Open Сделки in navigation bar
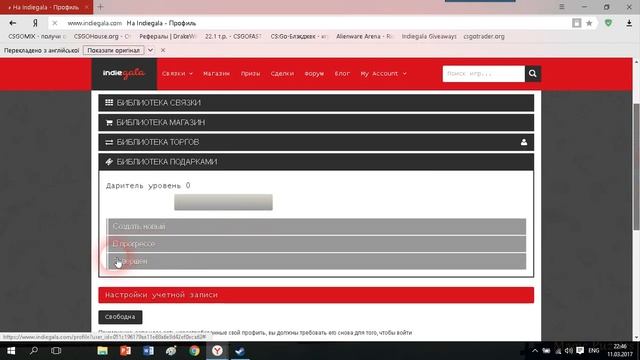 click(282, 73)
